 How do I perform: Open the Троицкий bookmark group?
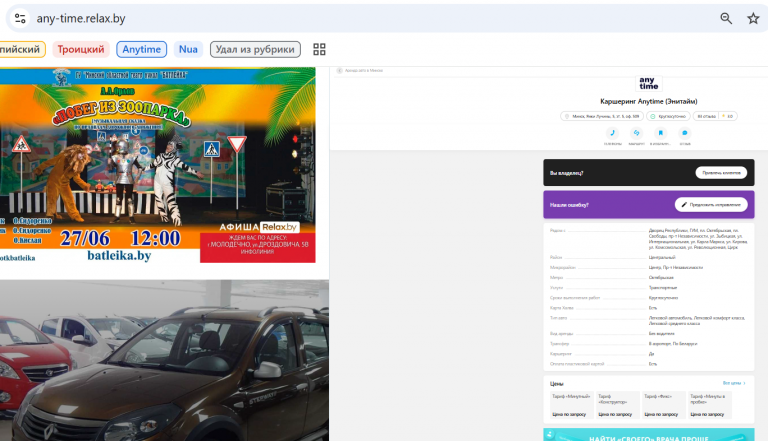click(x=81, y=49)
